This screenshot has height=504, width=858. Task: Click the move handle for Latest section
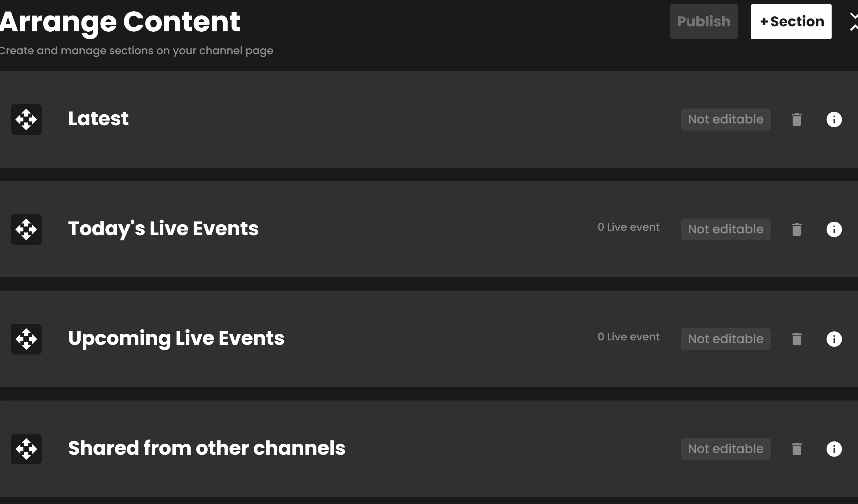26,119
